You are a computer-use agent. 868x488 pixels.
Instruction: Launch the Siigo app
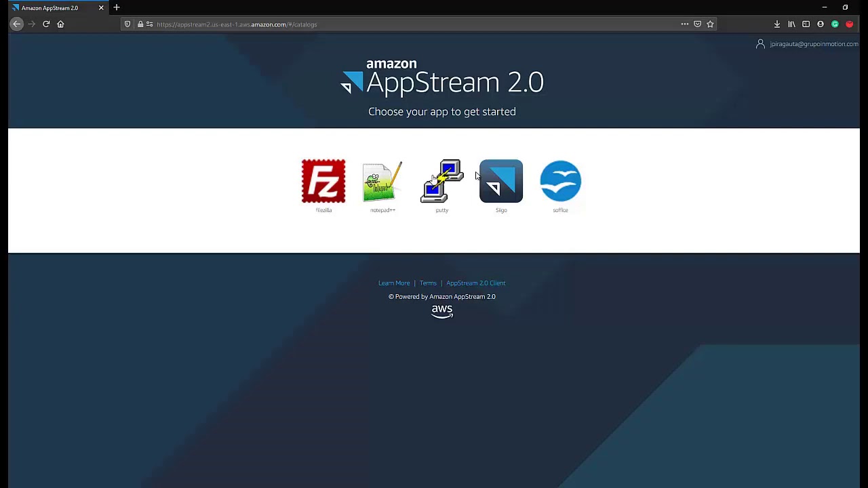501,182
